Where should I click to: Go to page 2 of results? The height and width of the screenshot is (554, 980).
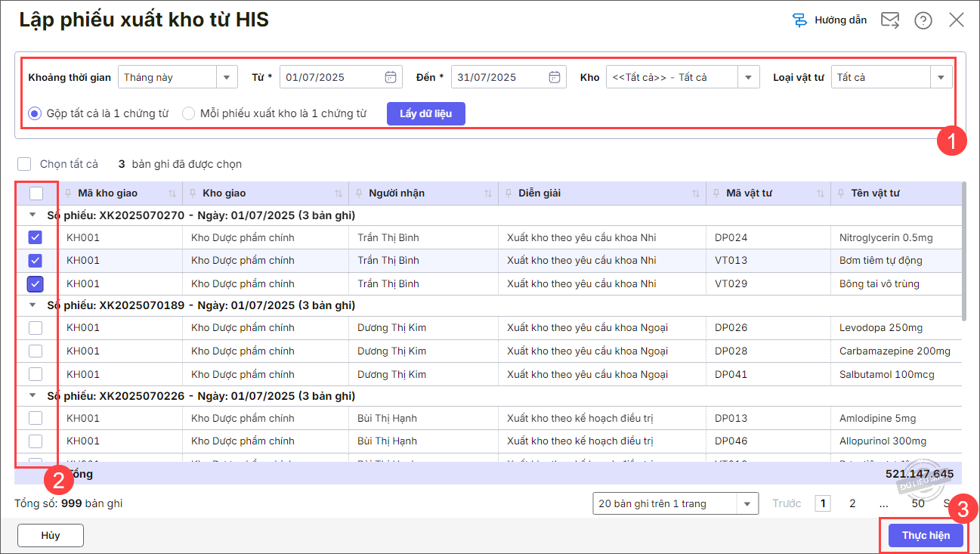(x=852, y=503)
